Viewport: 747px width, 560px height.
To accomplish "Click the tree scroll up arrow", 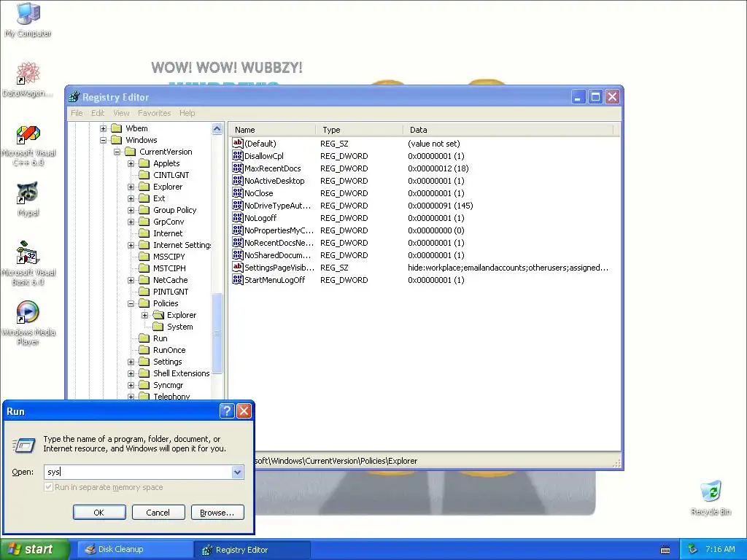I will pyautogui.click(x=217, y=128).
